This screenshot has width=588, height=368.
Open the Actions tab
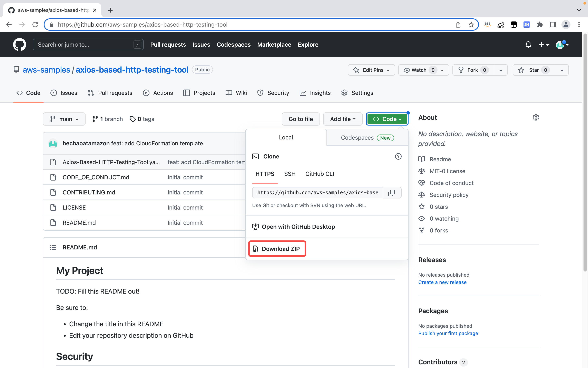click(158, 93)
